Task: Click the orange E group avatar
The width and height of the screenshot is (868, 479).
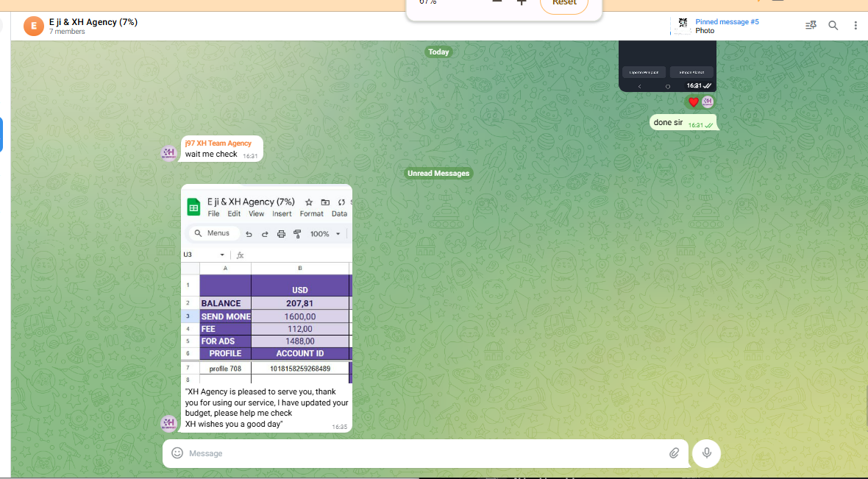Action: tap(34, 26)
